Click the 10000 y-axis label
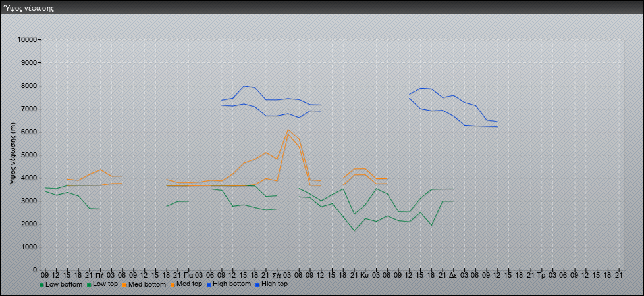 [x=27, y=40]
